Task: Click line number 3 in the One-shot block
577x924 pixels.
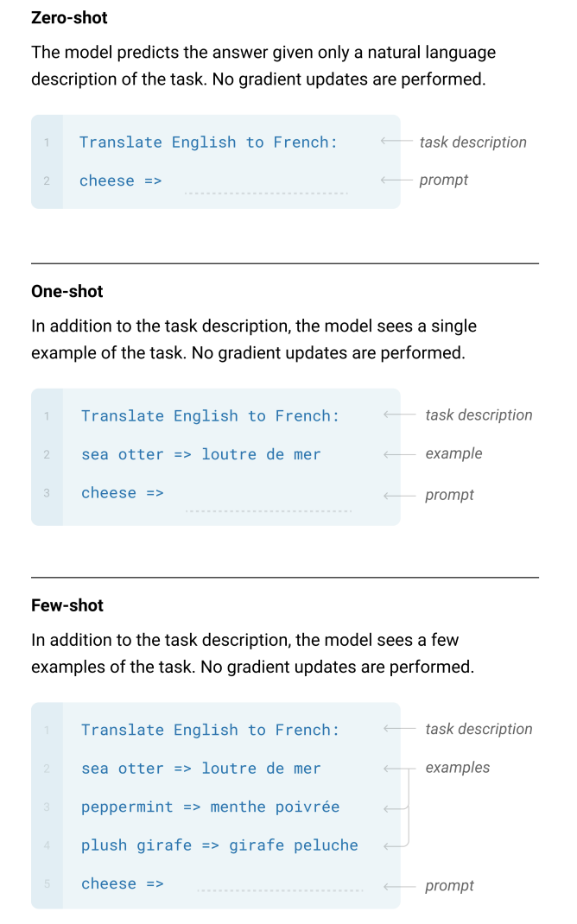Action: pos(47,493)
